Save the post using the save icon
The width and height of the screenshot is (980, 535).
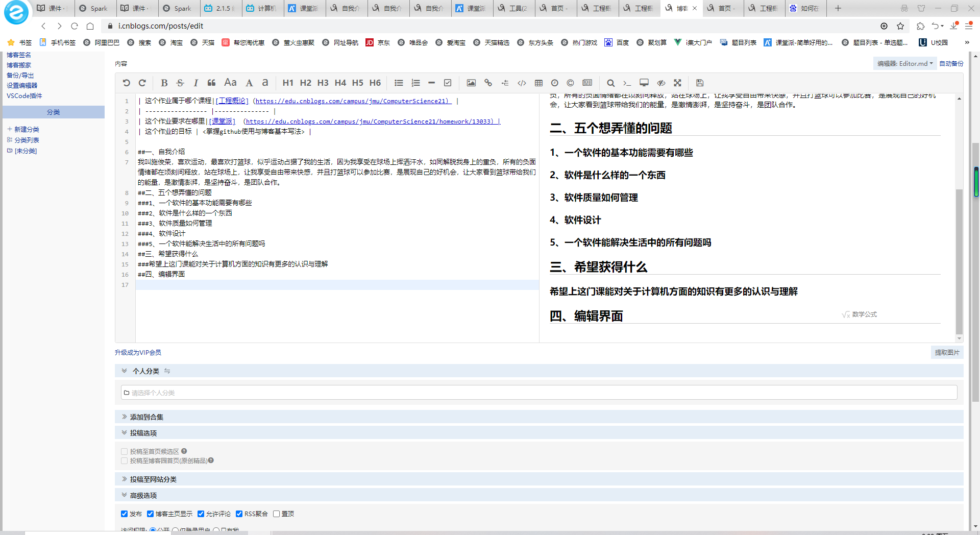pos(700,83)
